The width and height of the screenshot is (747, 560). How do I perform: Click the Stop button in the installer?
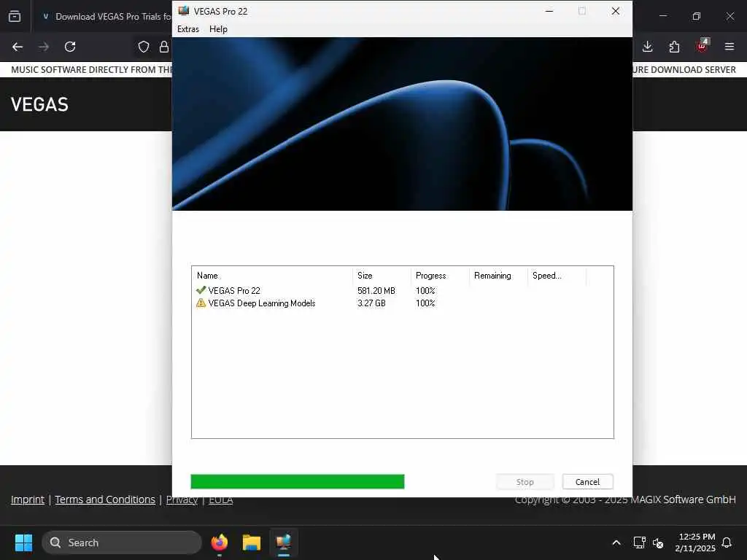pyautogui.click(x=525, y=482)
